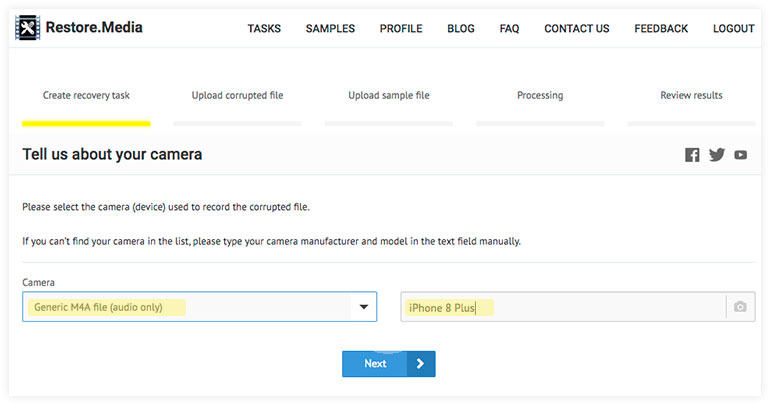Click LOGOUT in the top navigation

(x=734, y=28)
